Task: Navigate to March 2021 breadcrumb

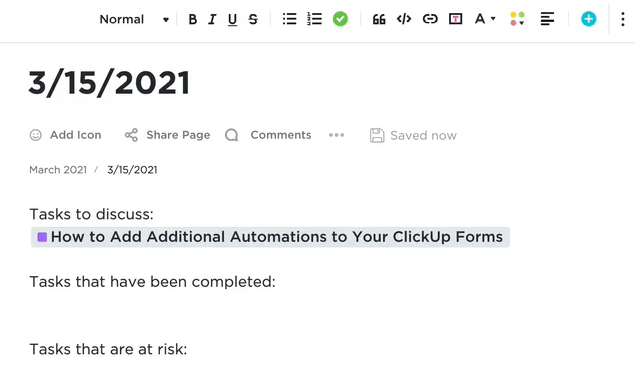Action: coord(58,170)
